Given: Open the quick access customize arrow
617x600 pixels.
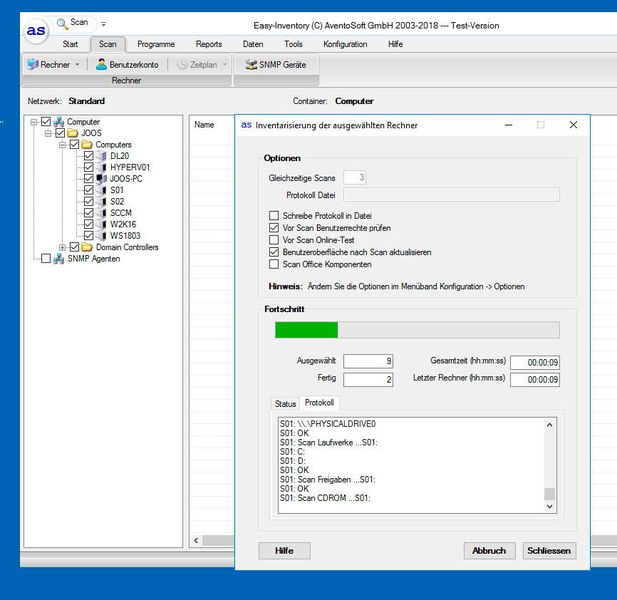Looking at the screenshot, I should (103, 24).
